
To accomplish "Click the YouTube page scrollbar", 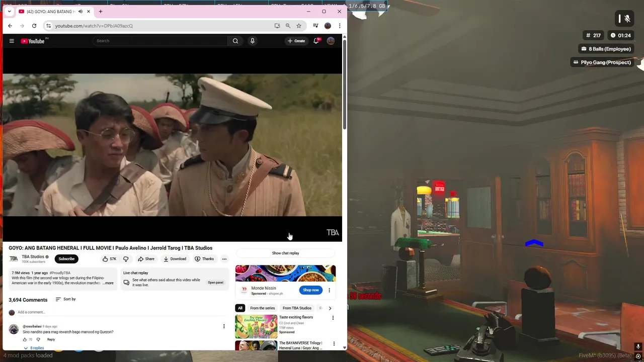I will coord(345,85).
